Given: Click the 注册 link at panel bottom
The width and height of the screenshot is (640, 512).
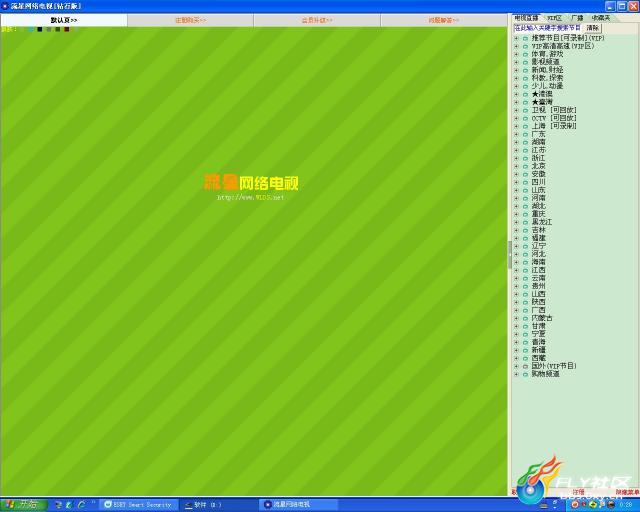Looking at the screenshot, I should click(x=578, y=492).
